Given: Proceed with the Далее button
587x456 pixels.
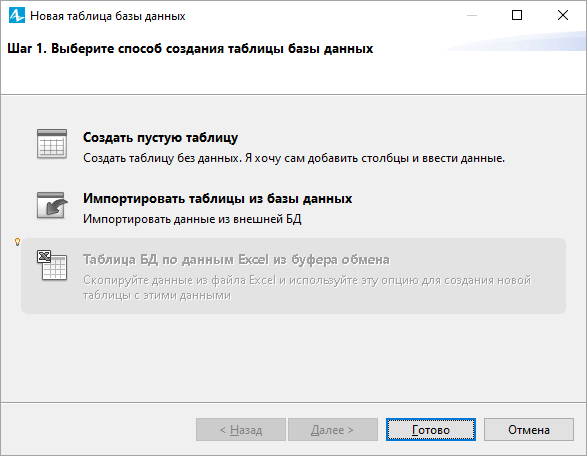Looking at the screenshot, I should point(332,430).
